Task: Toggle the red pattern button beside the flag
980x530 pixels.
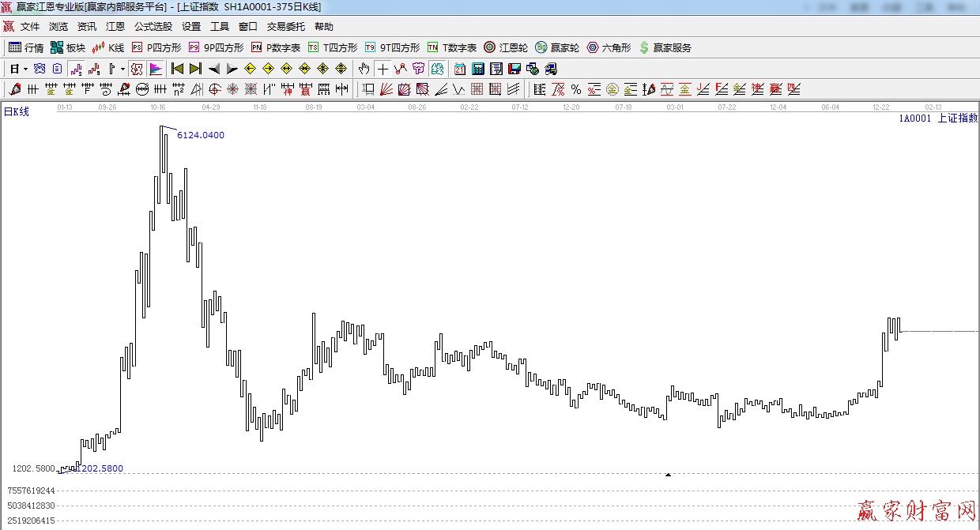Action: (137, 69)
